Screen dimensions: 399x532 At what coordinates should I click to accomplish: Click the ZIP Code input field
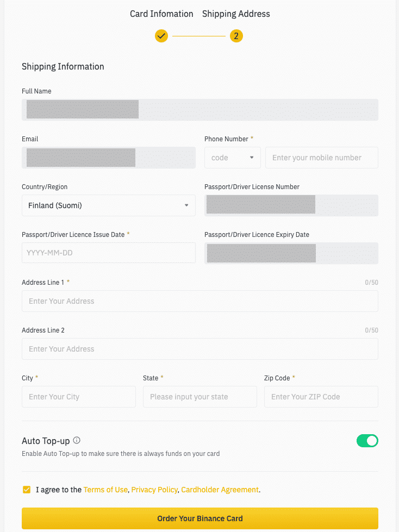321,397
